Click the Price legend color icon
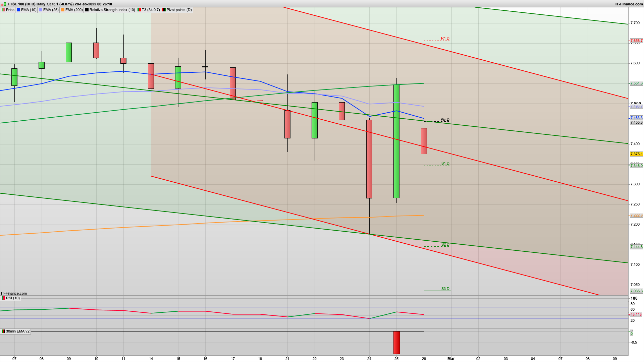This screenshot has width=644, height=362. click(x=3, y=10)
